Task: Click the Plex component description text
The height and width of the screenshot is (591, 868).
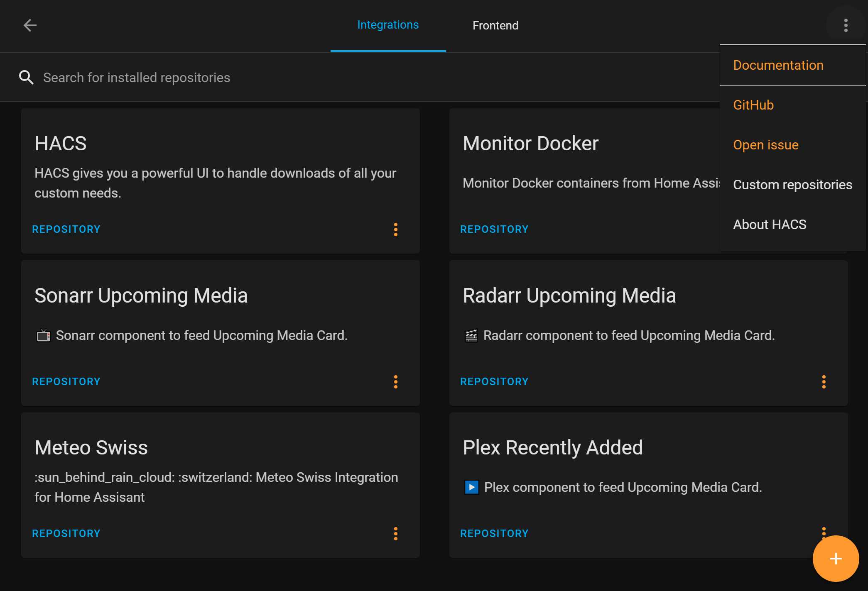Action: [623, 487]
